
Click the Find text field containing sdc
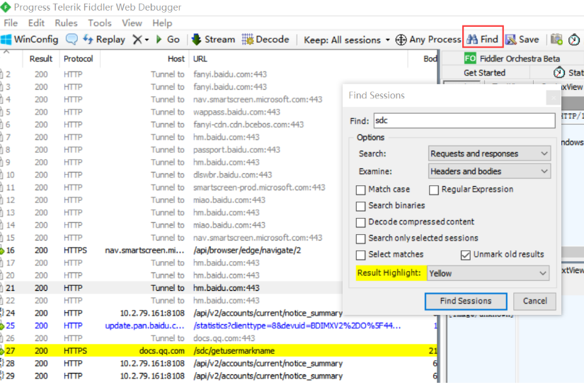pyautogui.click(x=464, y=120)
